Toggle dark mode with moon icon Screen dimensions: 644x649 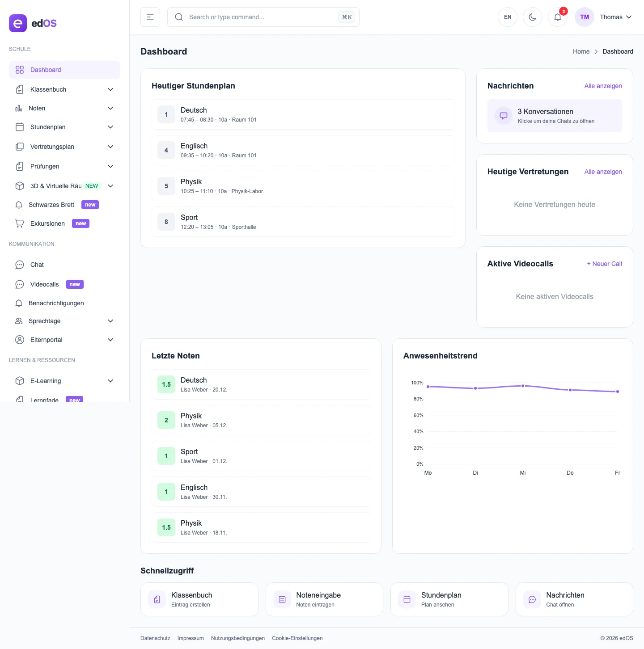click(532, 17)
